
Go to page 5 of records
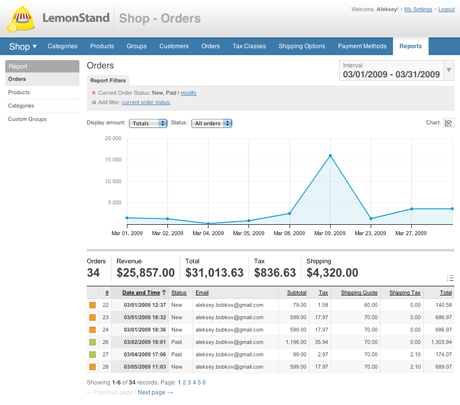tap(199, 382)
